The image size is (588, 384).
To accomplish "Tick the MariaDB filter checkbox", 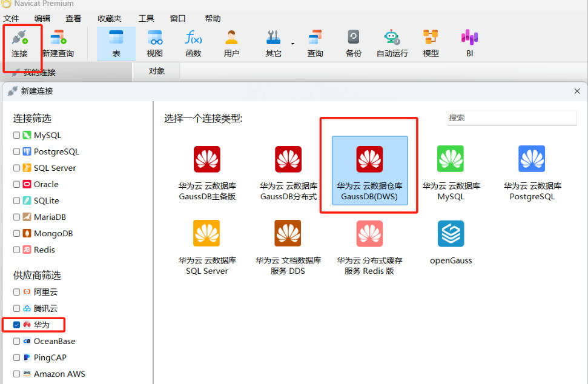I will (x=16, y=217).
